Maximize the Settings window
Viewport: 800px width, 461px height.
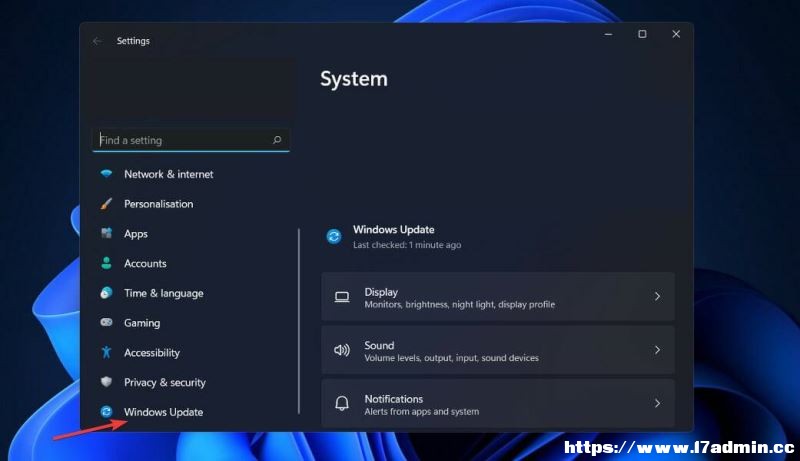click(642, 34)
